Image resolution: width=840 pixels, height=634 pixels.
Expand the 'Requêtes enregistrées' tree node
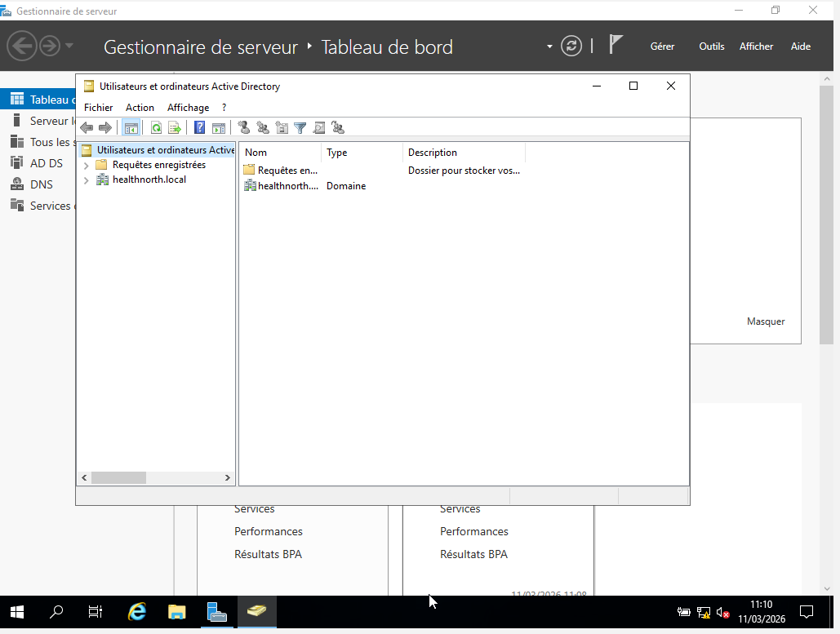[x=86, y=165]
